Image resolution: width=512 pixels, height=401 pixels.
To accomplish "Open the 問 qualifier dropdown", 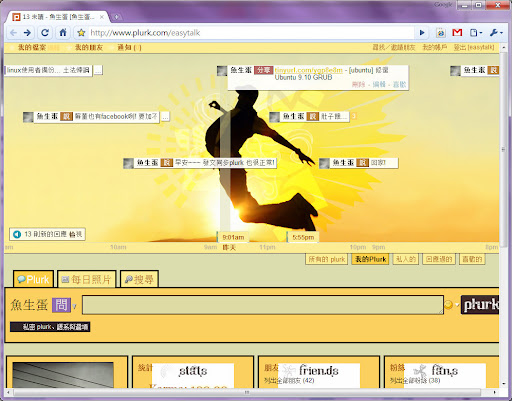I will click(x=64, y=305).
